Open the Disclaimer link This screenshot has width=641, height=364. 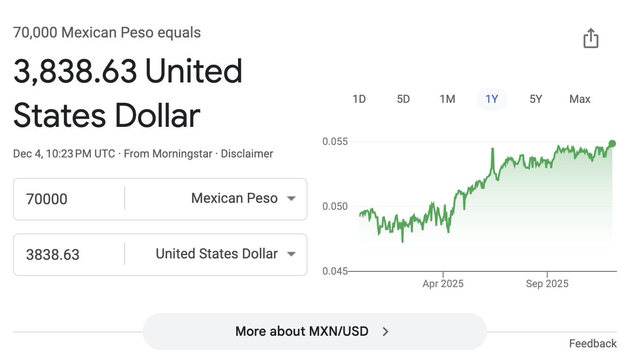point(247,154)
